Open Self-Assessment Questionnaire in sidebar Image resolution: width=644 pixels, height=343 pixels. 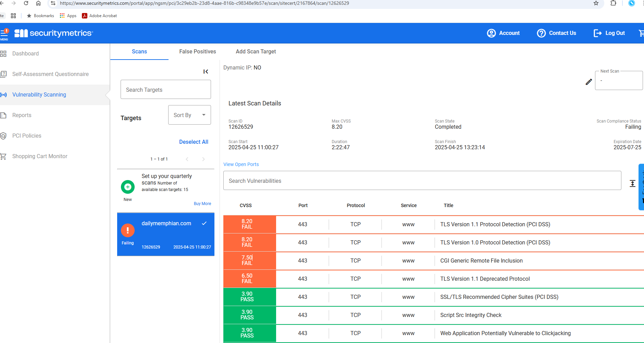coord(50,74)
